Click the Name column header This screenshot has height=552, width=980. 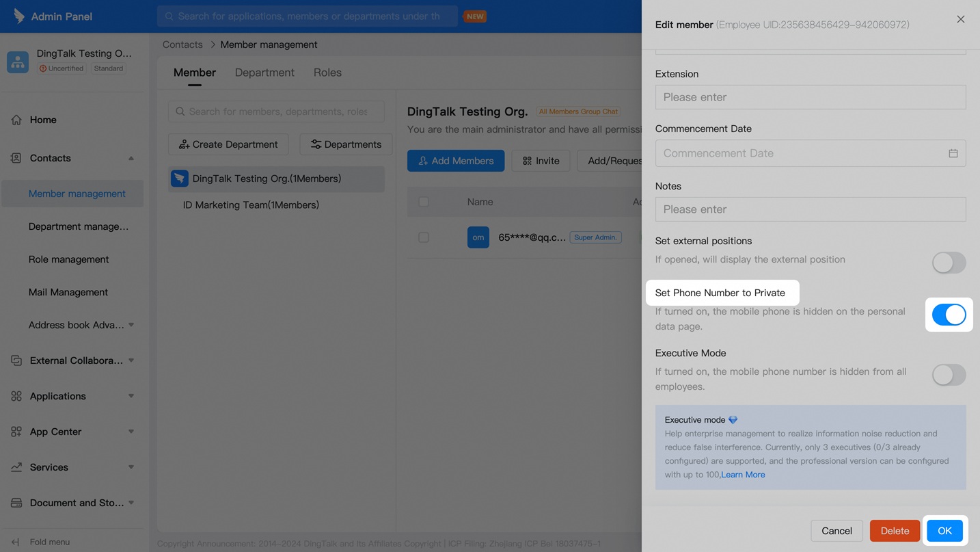point(480,202)
